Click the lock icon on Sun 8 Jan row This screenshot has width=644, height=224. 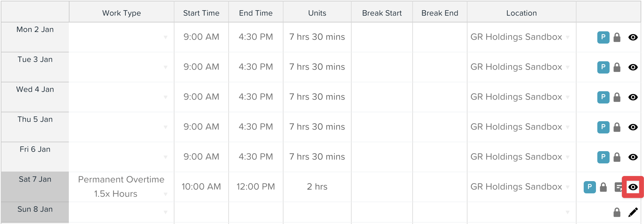click(617, 212)
